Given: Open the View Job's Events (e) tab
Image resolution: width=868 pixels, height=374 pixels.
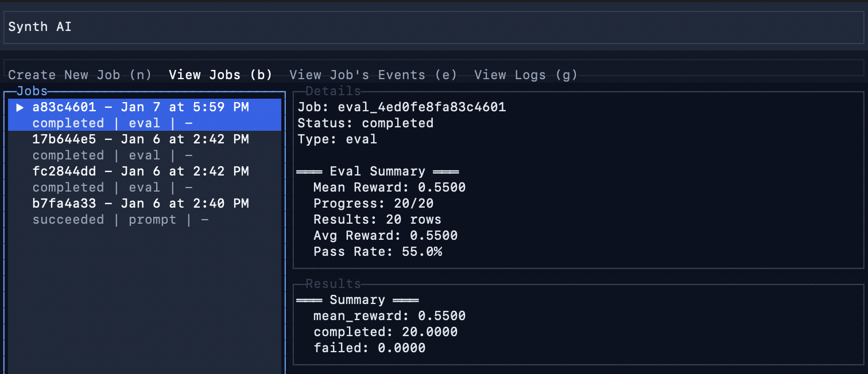Looking at the screenshot, I should 373,75.
